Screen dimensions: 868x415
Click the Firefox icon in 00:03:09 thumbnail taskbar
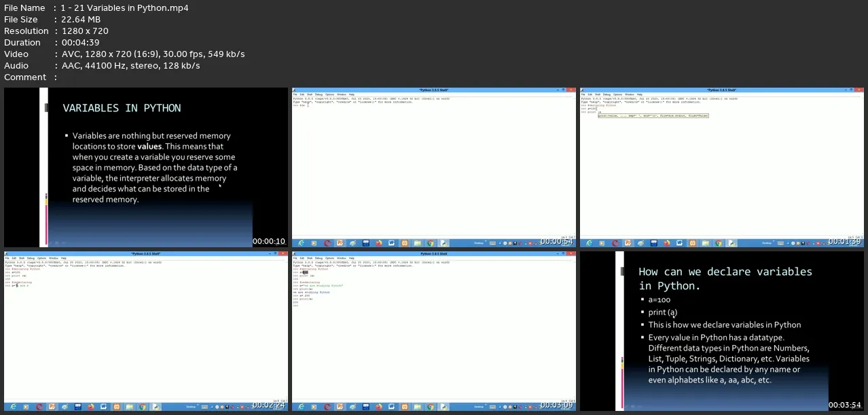click(x=379, y=407)
